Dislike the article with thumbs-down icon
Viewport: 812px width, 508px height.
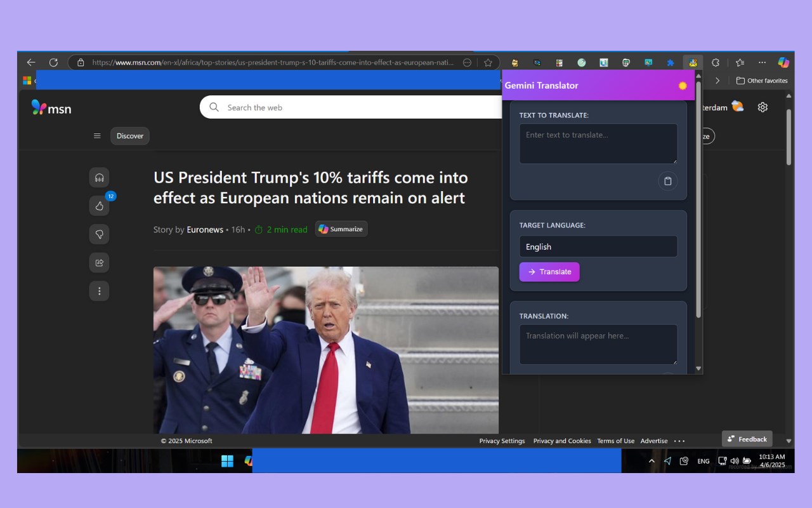[99, 234]
